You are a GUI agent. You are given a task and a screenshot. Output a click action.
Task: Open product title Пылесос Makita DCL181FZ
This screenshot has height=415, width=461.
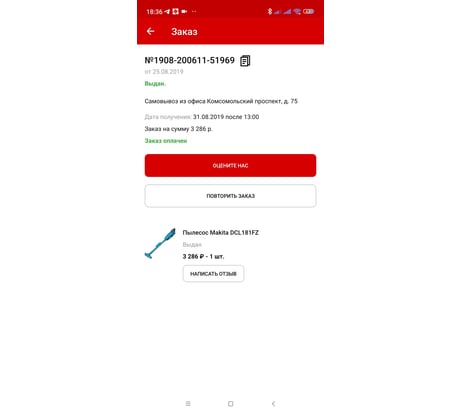point(221,233)
